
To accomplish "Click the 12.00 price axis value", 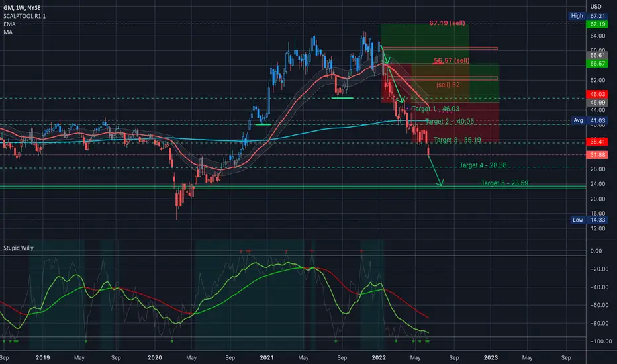I will (597, 228).
